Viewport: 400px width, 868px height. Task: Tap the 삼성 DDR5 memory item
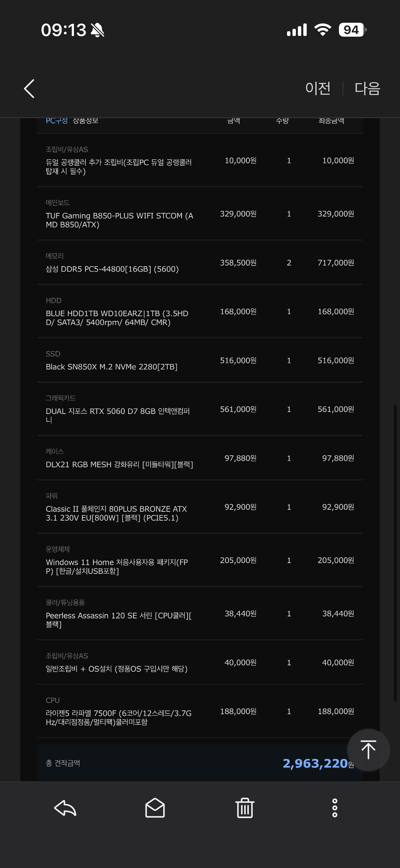coord(112,269)
